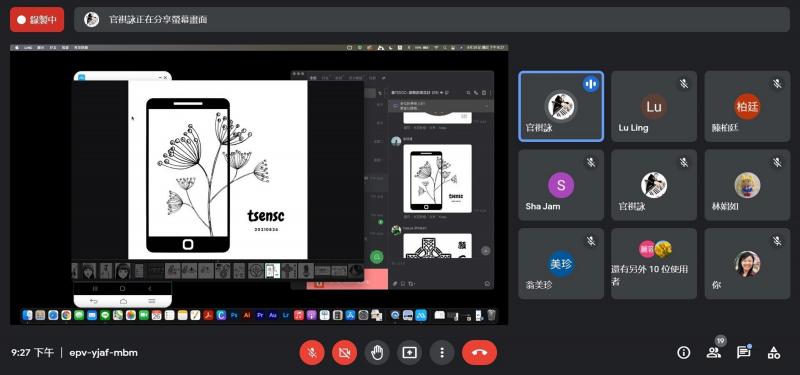800x375 pixels.
Task: Click the phone call icon in the LINE chat header
Action: click(476, 92)
